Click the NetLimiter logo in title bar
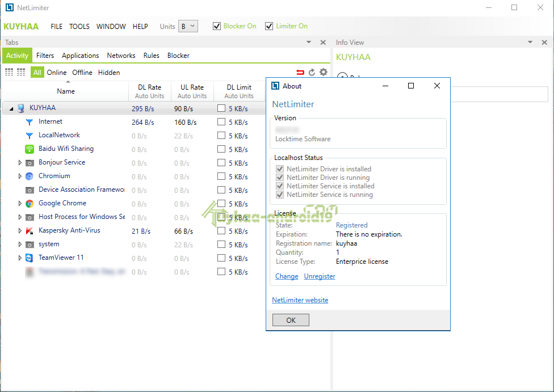Viewport: 554px width, 392px height. point(10,7)
